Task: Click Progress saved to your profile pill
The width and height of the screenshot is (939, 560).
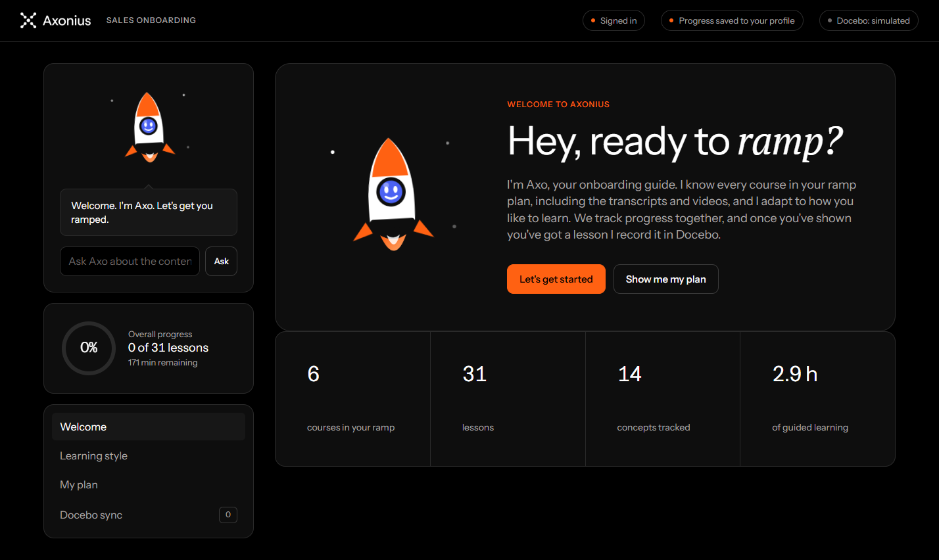Action: pos(732,20)
